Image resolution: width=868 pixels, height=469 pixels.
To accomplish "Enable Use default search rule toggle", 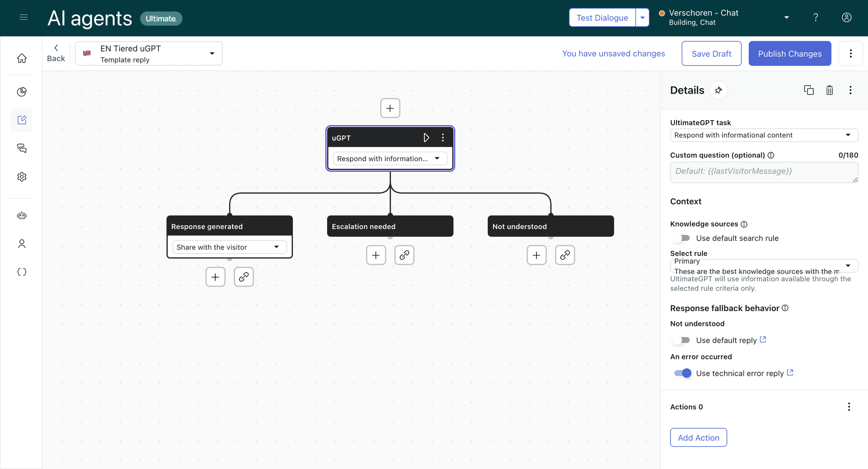I will point(682,238).
